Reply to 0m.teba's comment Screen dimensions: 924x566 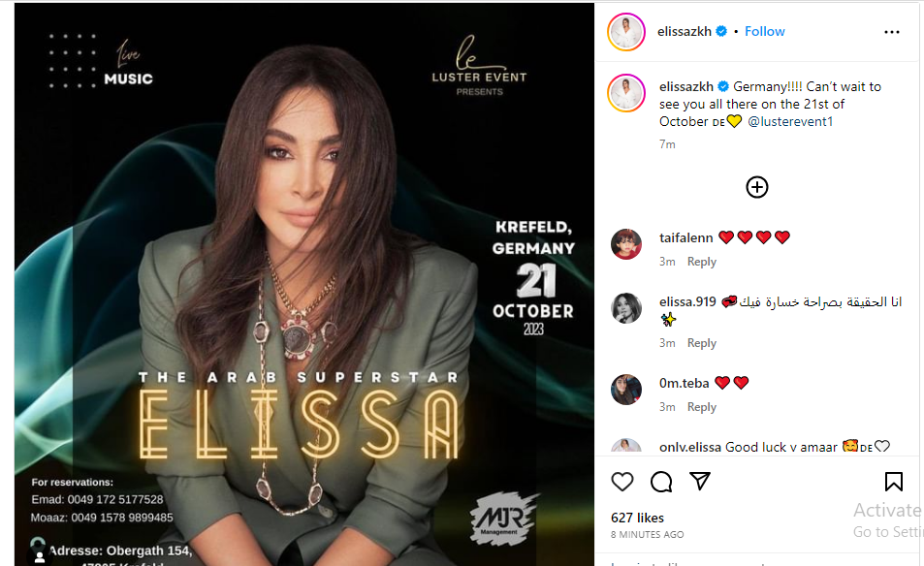(701, 407)
